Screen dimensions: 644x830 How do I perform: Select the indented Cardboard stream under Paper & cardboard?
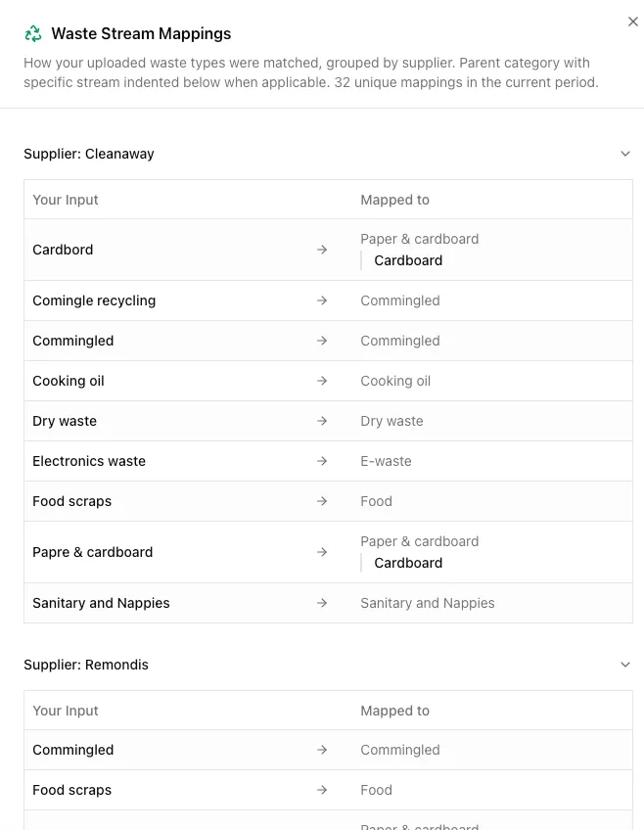coord(408,260)
